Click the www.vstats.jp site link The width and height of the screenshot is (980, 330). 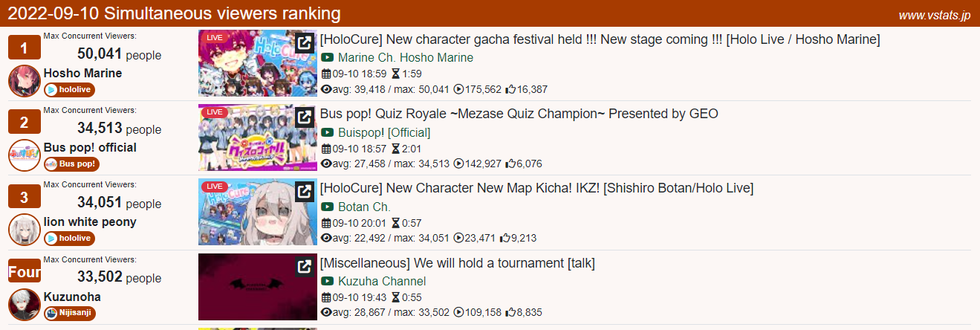(934, 15)
